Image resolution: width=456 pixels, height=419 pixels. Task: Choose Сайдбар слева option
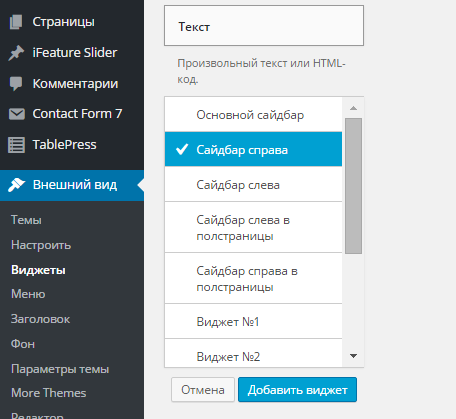[253, 184]
